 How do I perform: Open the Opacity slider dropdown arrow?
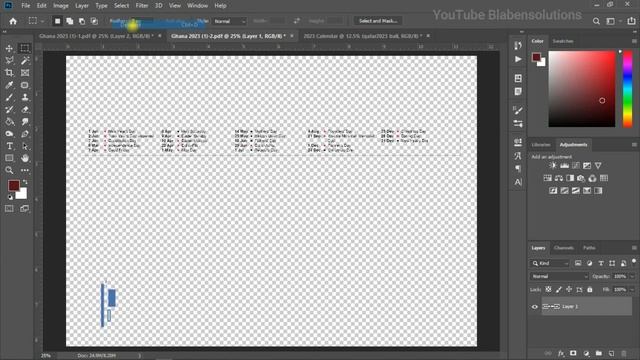click(632, 276)
